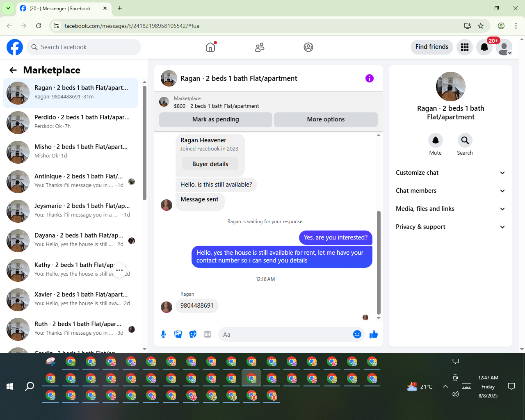This screenshot has height=420, width=525.
Task: Attach a photo with the image icon
Action: [178, 334]
